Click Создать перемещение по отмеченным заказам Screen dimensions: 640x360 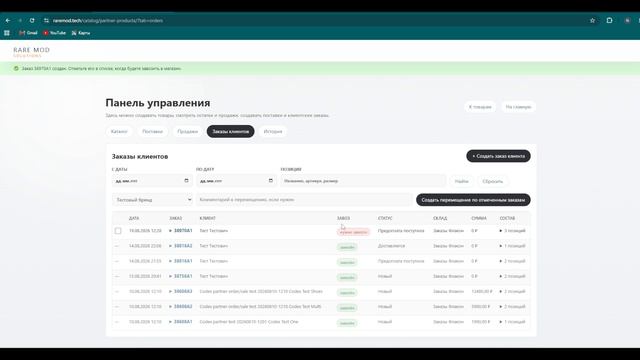coord(473,200)
